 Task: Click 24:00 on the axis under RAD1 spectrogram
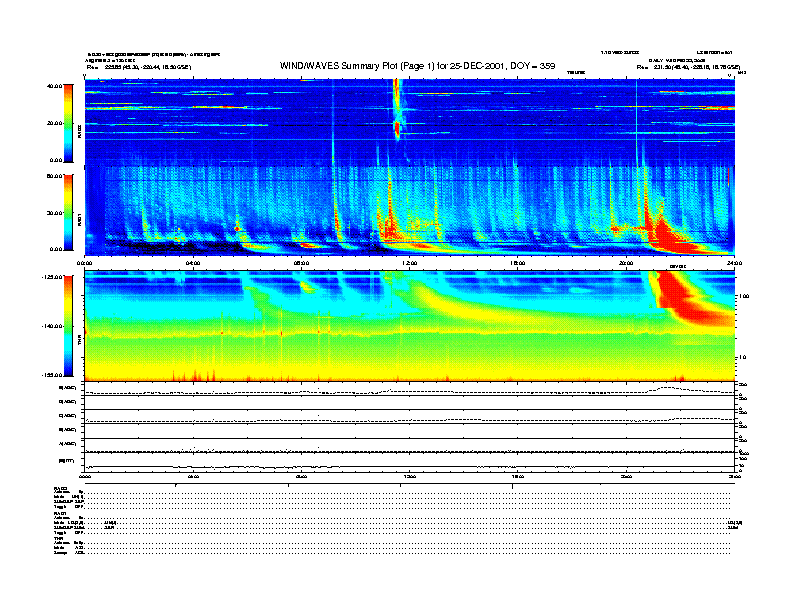click(x=734, y=263)
